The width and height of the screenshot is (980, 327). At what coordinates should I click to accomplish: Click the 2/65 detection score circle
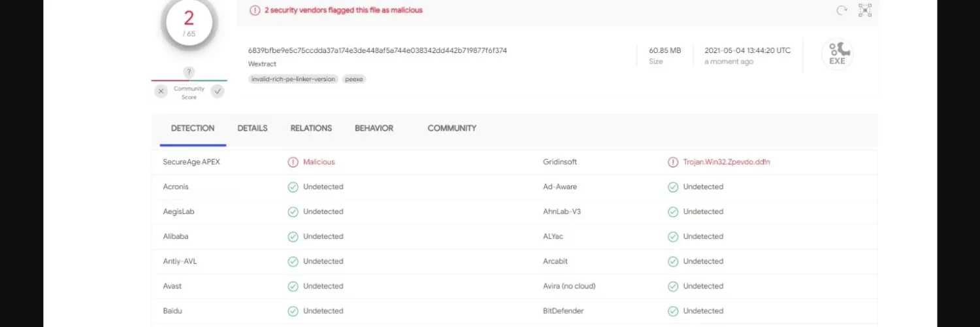click(189, 24)
